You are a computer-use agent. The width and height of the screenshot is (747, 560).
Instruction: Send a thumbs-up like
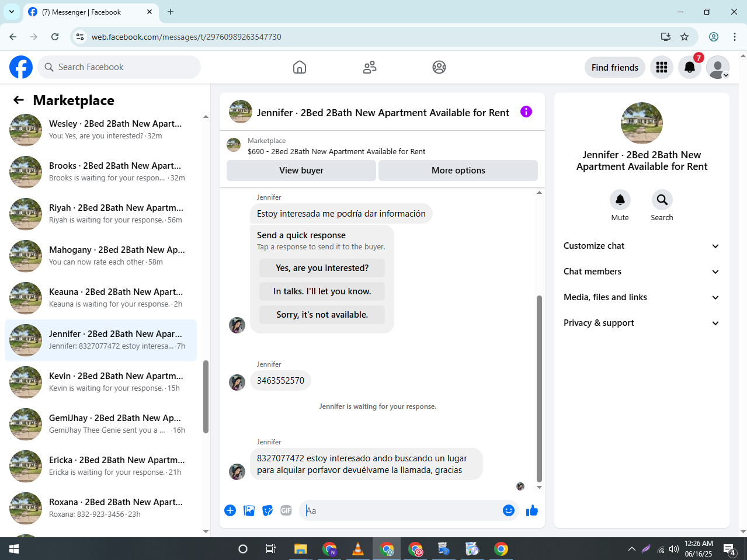532,510
